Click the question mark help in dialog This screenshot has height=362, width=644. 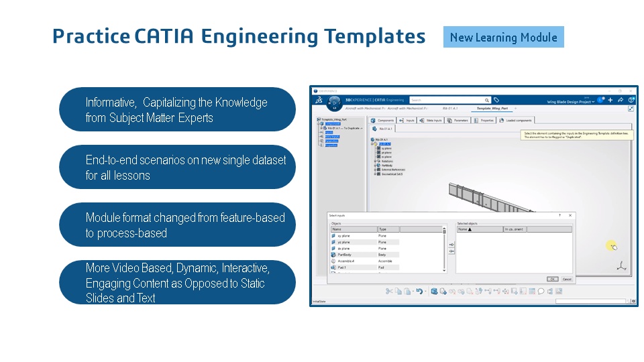coord(559,215)
